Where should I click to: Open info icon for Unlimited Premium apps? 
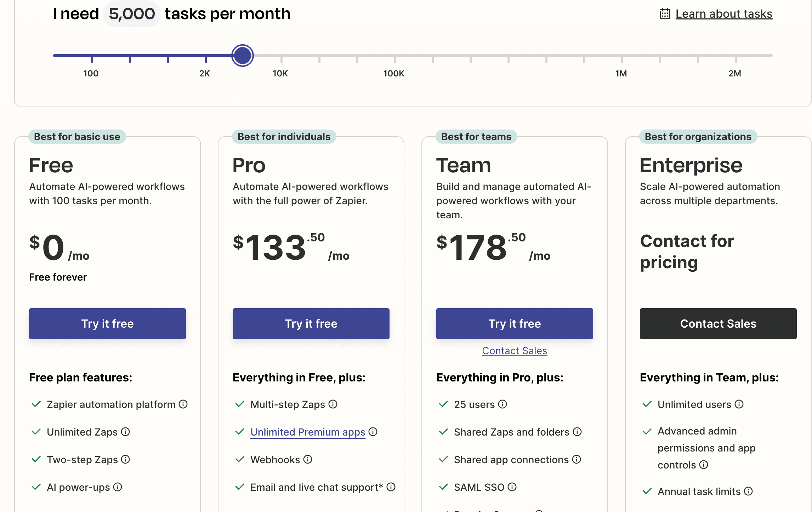pyautogui.click(x=373, y=432)
